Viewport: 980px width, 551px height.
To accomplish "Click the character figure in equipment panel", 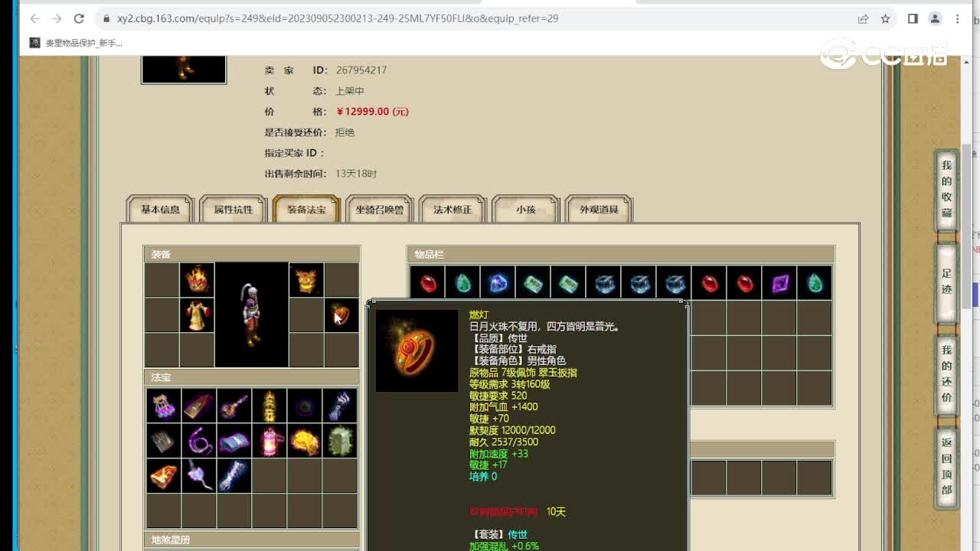I will [x=251, y=315].
